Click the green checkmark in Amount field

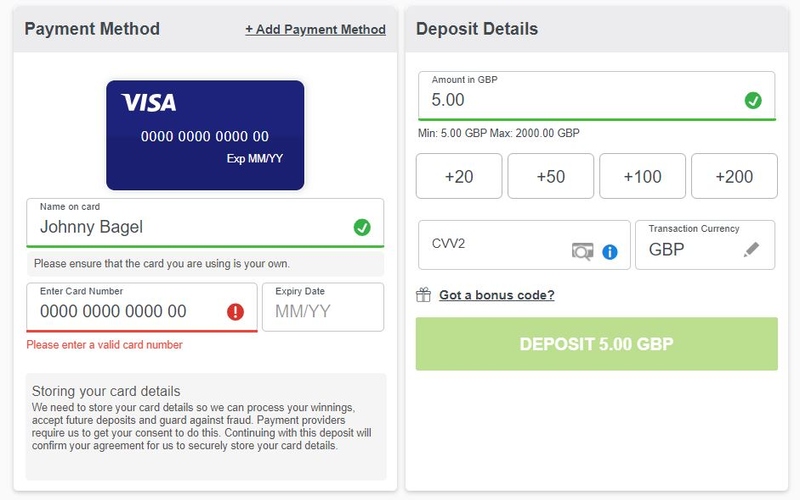point(753,100)
